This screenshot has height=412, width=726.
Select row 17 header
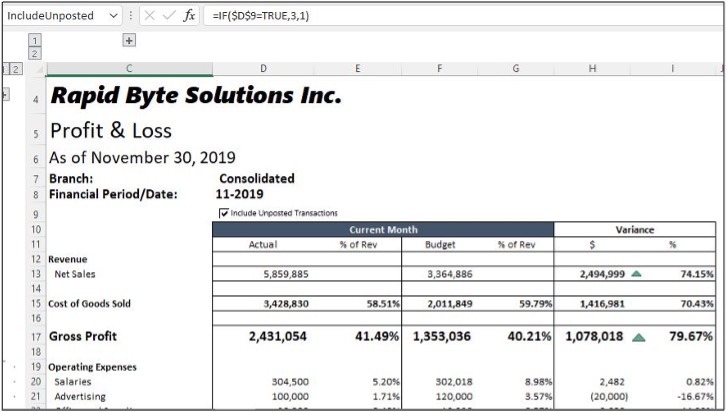point(36,337)
